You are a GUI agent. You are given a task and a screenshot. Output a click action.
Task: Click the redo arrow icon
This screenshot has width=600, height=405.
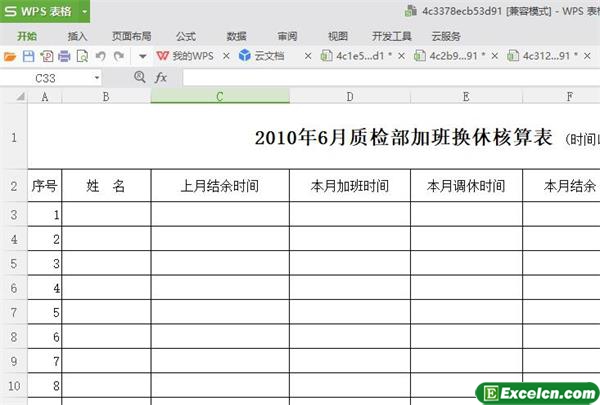(119, 56)
